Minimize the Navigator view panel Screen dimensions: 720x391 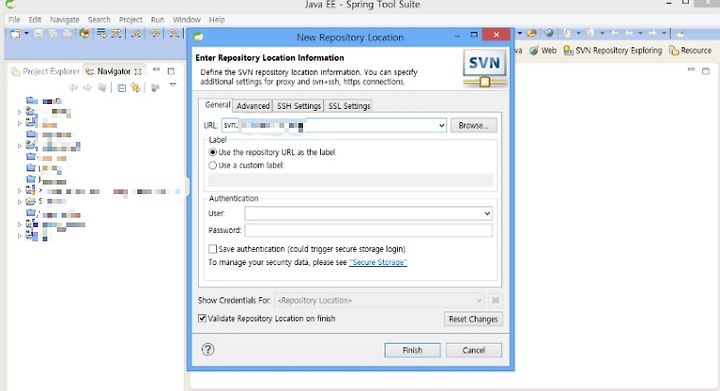point(157,70)
